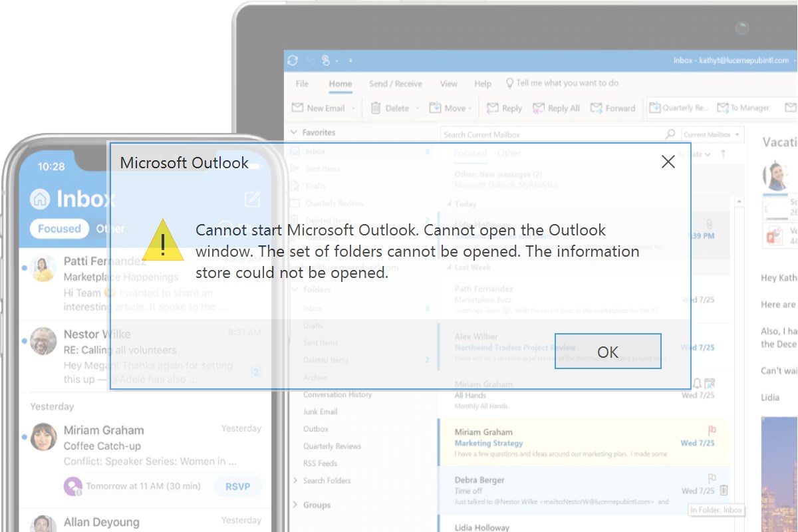Click the lightbulb Tell me icon
The width and height of the screenshot is (798, 532).
coord(510,83)
